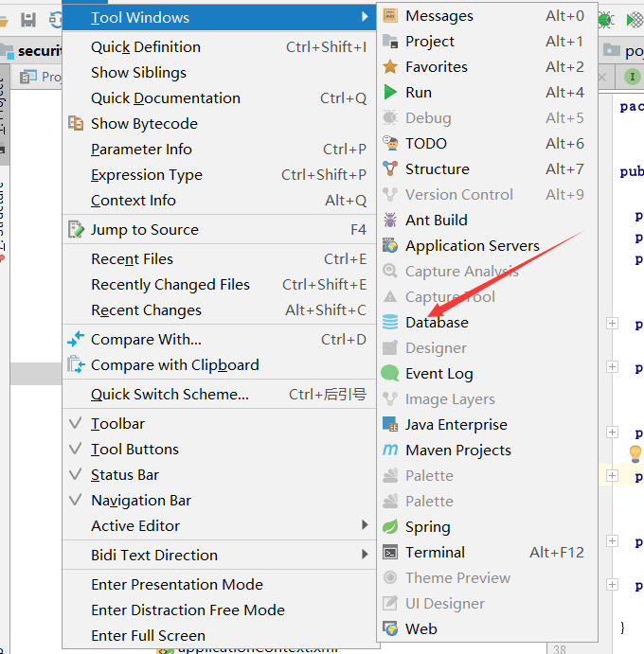Image resolution: width=644 pixels, height=654 pixels.
Task: Click the Application Servers icon
Action: coord(390,246)
